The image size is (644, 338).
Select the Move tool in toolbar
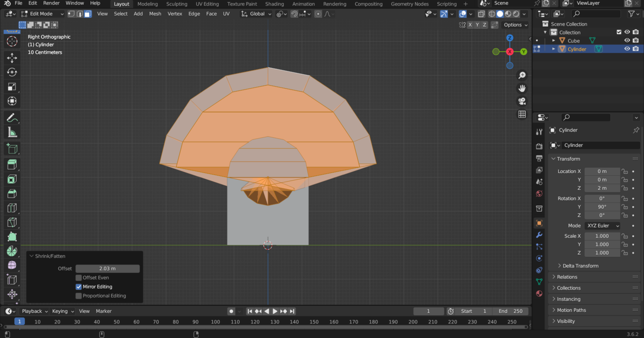pyautogui.click(x=12, y=58)
